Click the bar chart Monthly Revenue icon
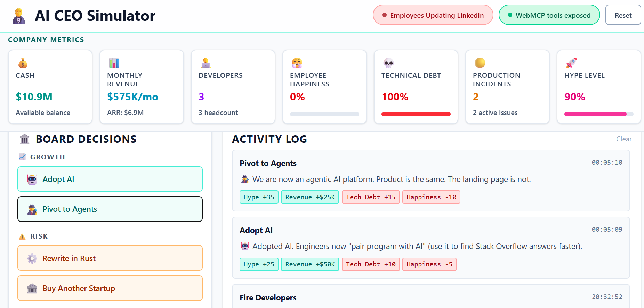 point(114,63)
